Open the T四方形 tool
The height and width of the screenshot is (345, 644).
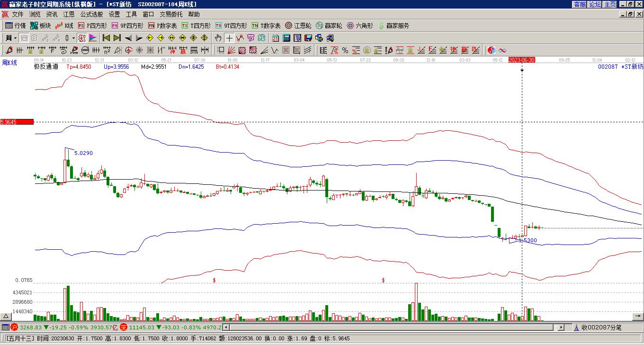click(x=196, y=26)
